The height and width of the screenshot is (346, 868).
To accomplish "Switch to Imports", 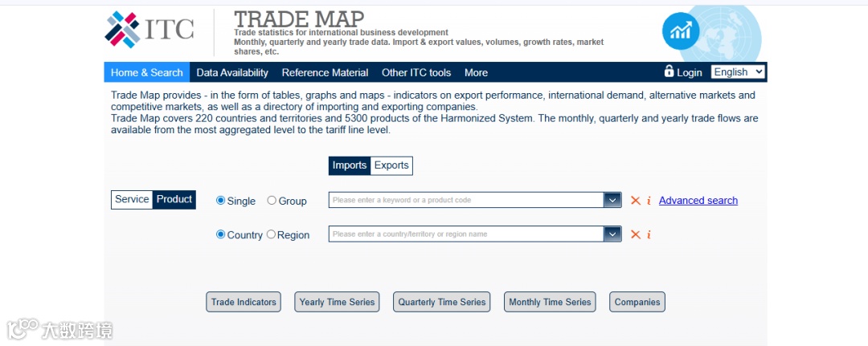I will click(350, 165).
